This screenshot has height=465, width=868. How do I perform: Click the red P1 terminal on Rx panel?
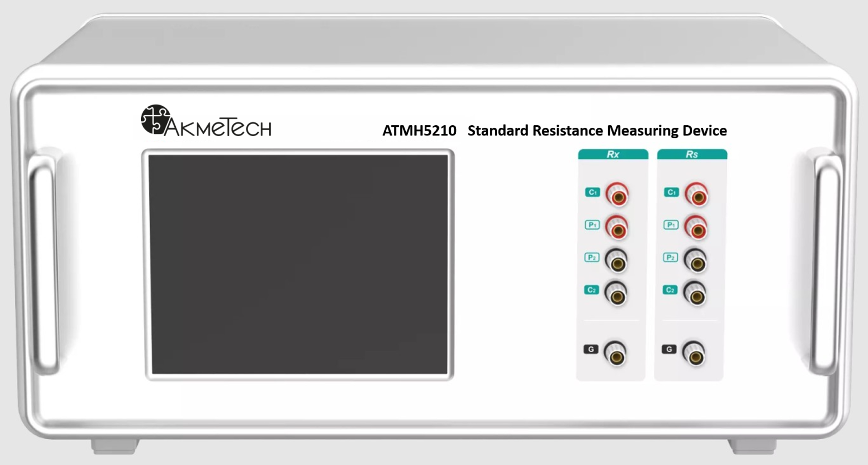click(x=616, y=228)
